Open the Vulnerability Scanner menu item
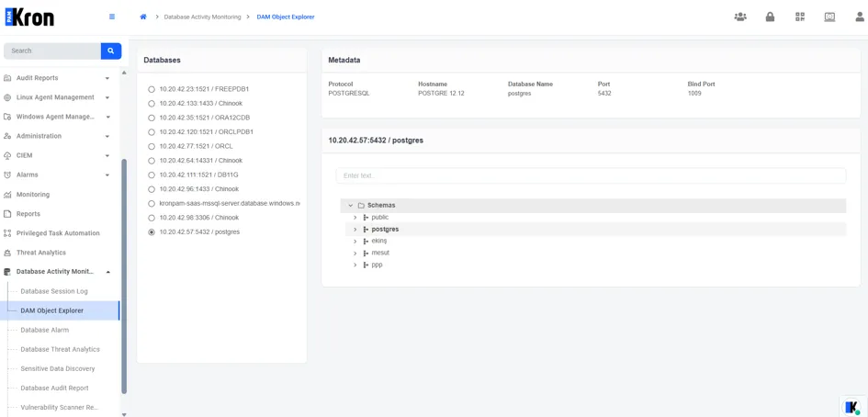Viewport: 868px width, 417px height. (60, 408)
